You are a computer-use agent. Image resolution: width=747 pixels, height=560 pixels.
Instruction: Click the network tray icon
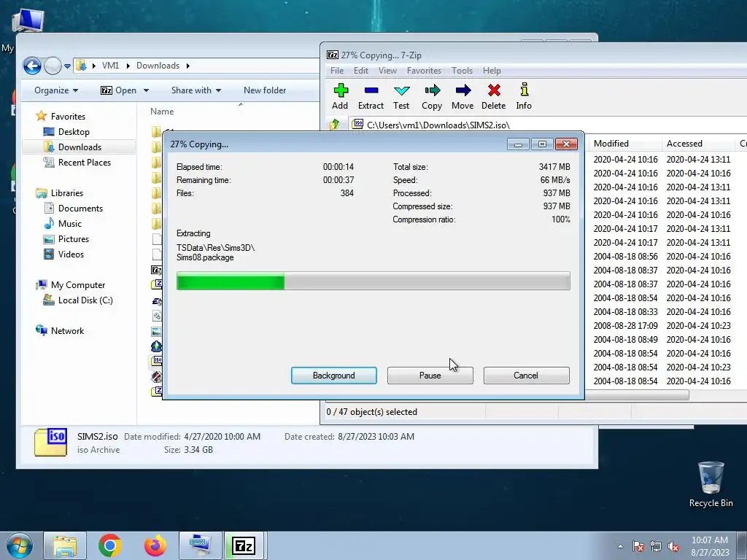(656, 547)
